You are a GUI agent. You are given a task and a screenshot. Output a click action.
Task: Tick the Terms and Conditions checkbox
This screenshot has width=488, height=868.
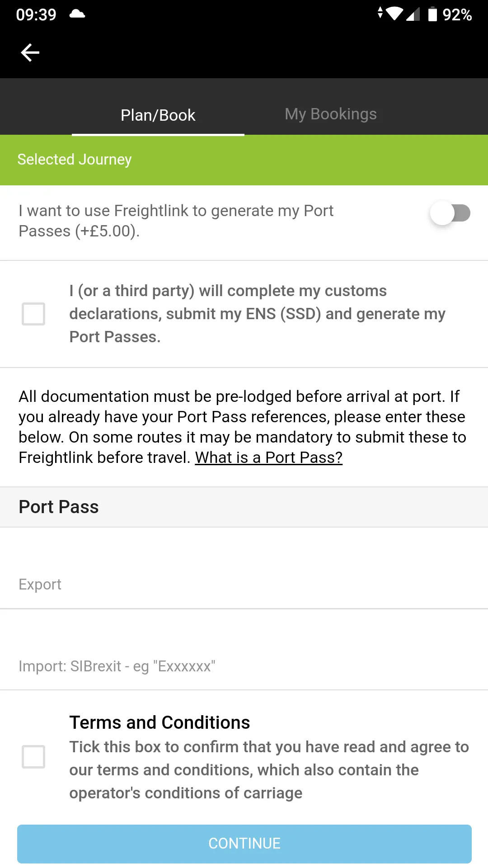[33, 757]
